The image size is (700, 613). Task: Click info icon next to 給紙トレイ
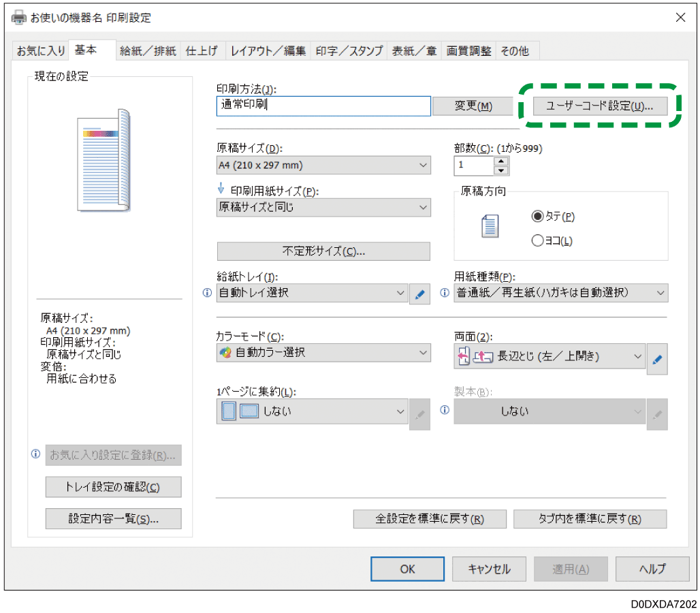[208, 294]
